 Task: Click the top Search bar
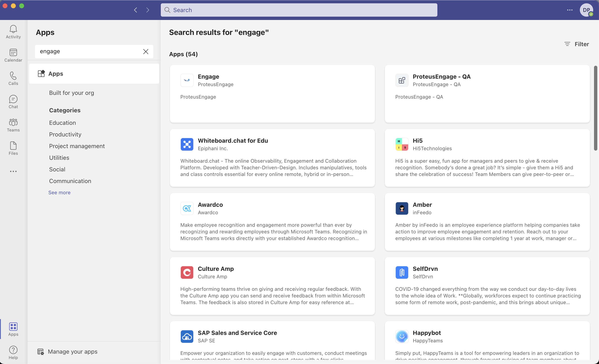[x=299, y=10]
